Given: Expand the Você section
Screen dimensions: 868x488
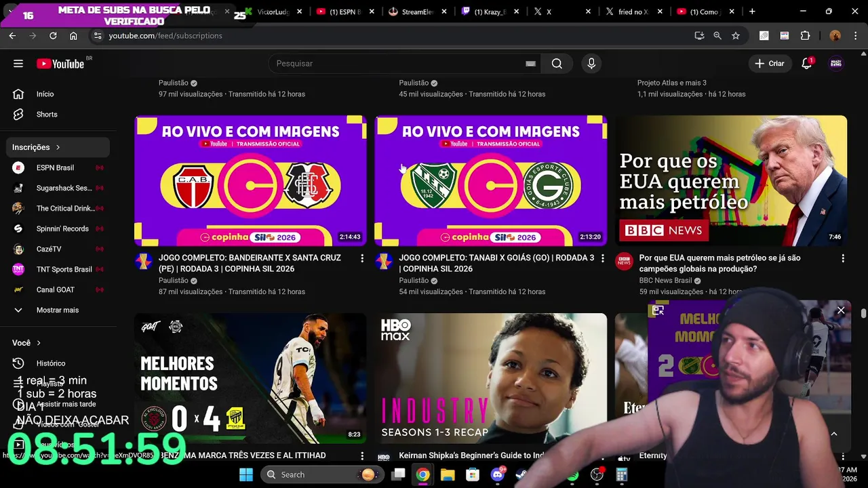Looking at the screenshot, I should pyautogui.click(x=27, y=343).
